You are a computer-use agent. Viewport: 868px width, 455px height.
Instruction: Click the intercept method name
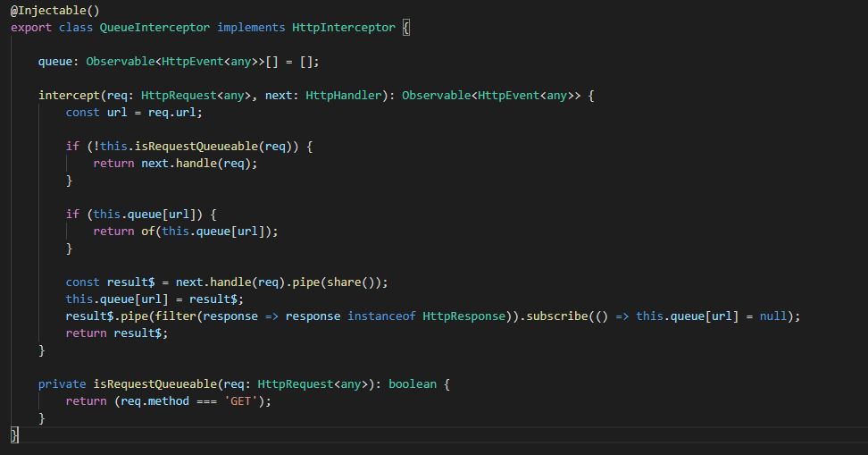coord(69,96)
